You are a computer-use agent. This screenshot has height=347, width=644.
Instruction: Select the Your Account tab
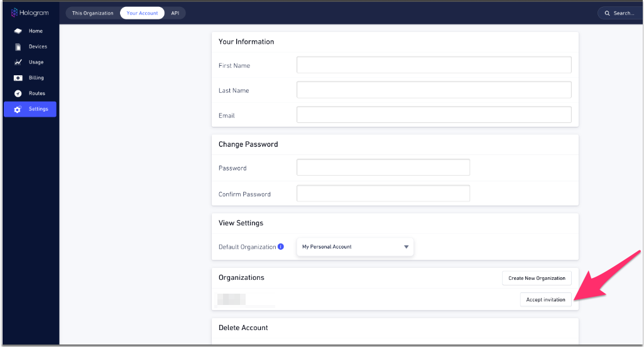(x=142, y=13)
